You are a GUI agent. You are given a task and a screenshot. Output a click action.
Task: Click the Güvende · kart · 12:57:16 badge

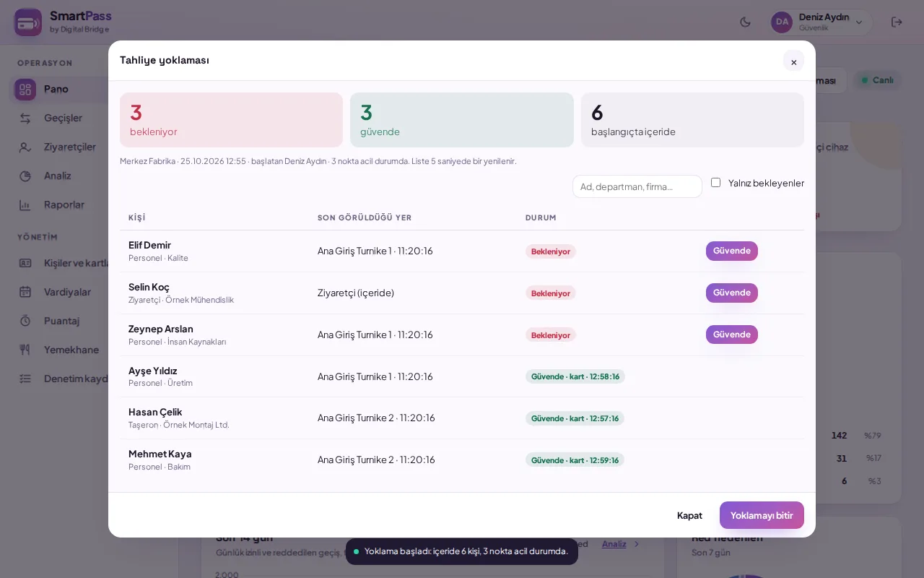click(575, 418)
